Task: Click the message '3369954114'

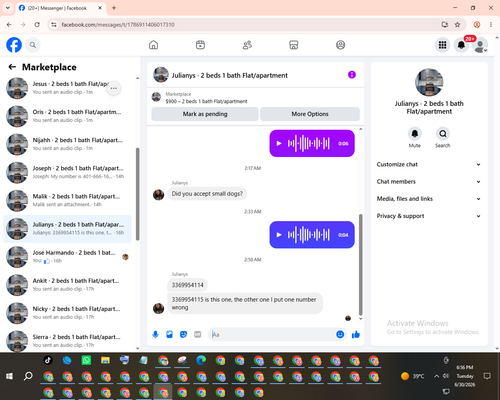Action: (x=187, y=285)
